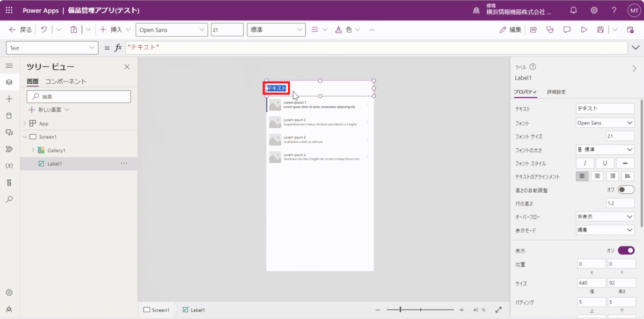644x319 pixels.
Task: Toggle the 表示 (Visible) switch on
Action: tap(625, 250)
